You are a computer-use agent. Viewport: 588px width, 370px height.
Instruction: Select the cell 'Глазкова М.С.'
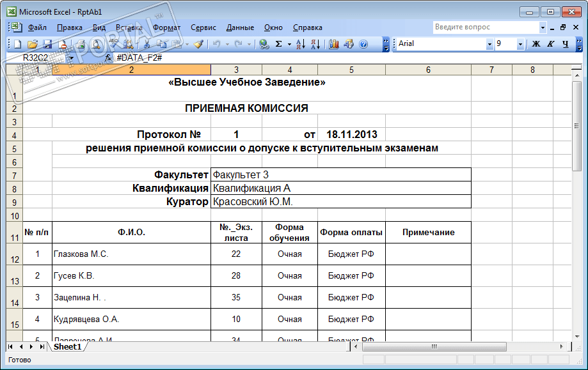tap(132, 254)
